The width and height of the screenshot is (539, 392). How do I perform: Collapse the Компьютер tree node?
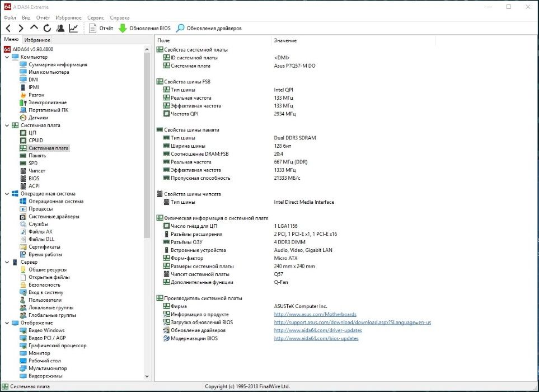pyautogui.click(x=7, y=57)
